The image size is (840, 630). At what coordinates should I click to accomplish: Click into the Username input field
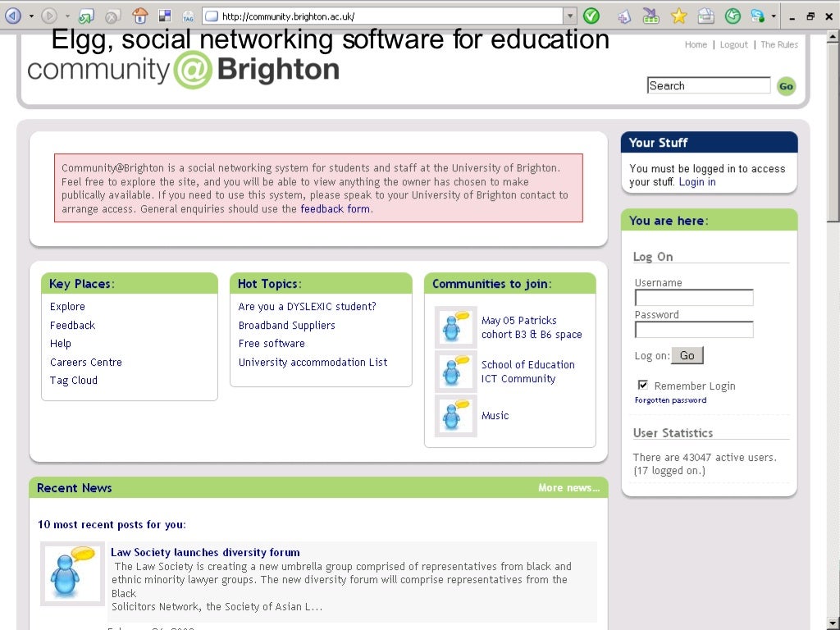[694, 298]
